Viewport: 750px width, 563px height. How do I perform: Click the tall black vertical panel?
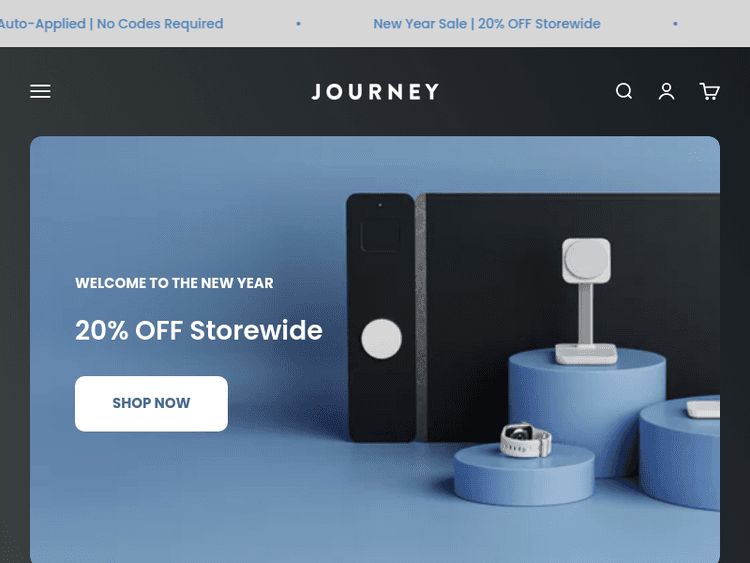(381, 318)
